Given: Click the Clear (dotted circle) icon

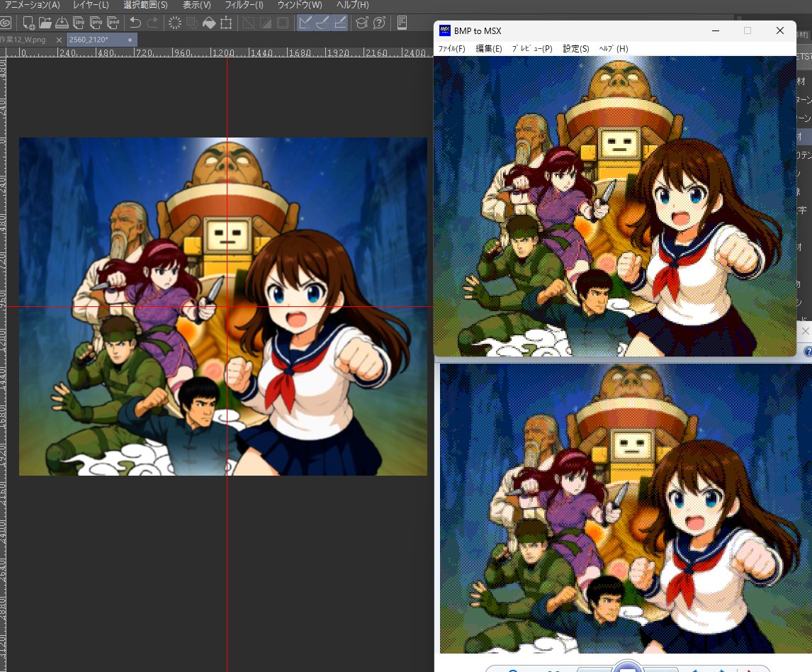Looking at the screenshot, I should (175, 23).
